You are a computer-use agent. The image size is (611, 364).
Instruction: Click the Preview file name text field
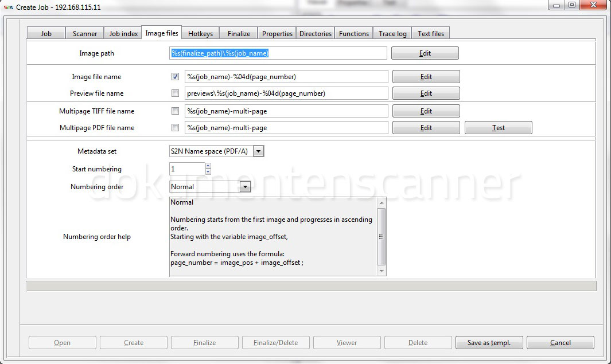286,93
